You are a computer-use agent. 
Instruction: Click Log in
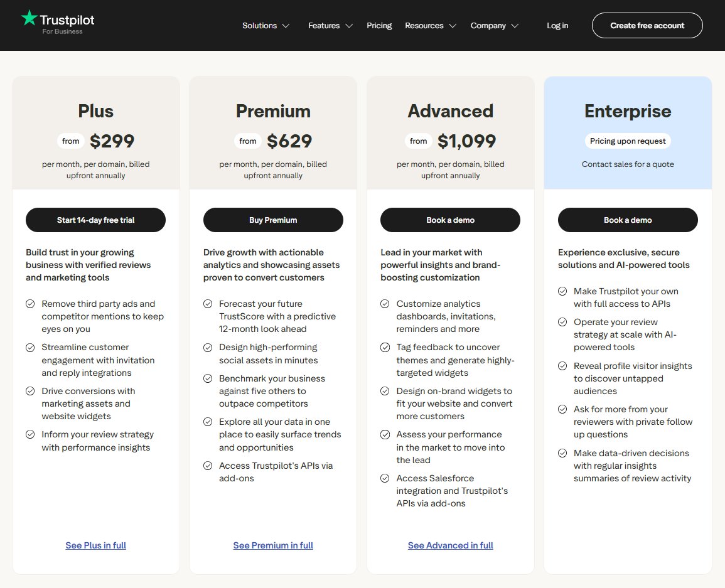click(x=557, y=26)
